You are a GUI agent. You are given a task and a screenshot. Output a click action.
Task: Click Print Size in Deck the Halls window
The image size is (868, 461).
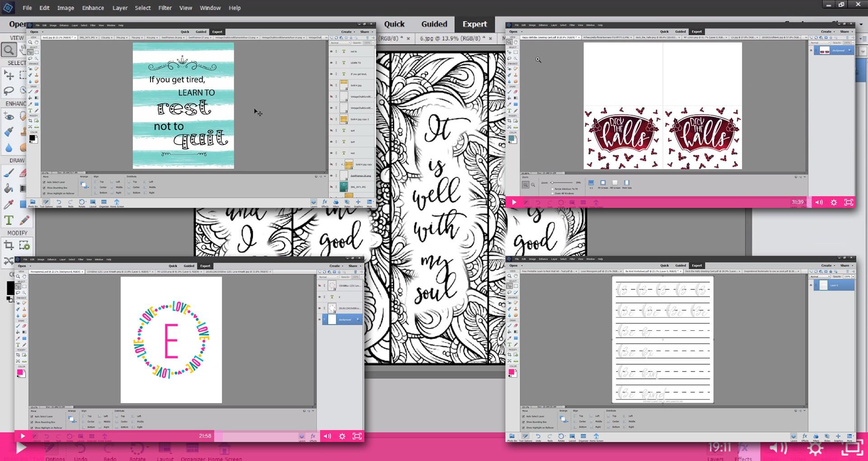(x=627, y=184)
